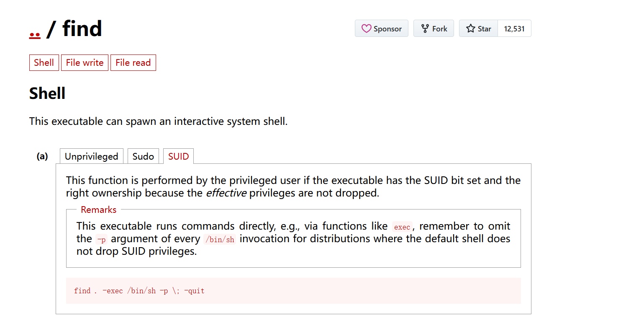The height and width of the screenshot is (331, 644).
Task: Click the Shell section heading
Action: 47,93
